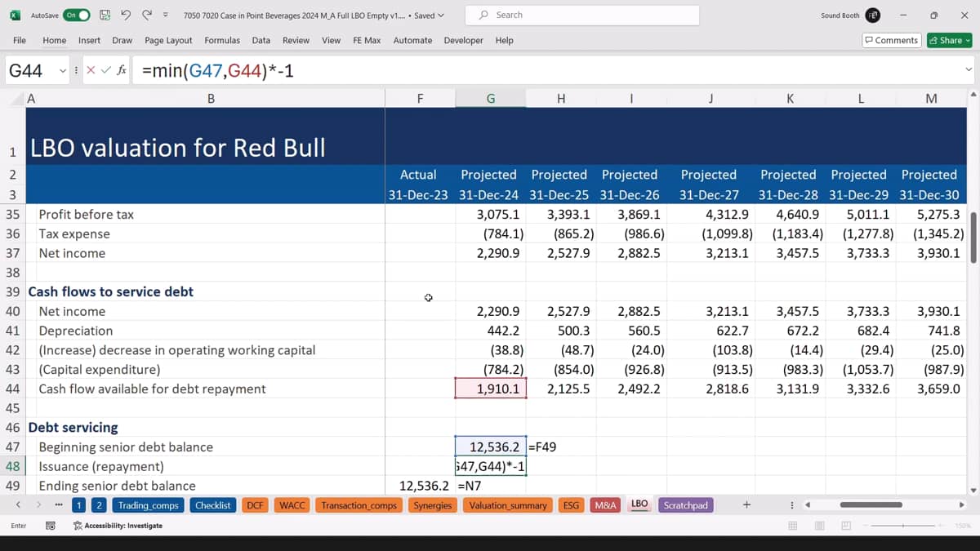Click the green Share button
Image resolution: width=980 pixels, height=551 pixels.
point(949,40)
